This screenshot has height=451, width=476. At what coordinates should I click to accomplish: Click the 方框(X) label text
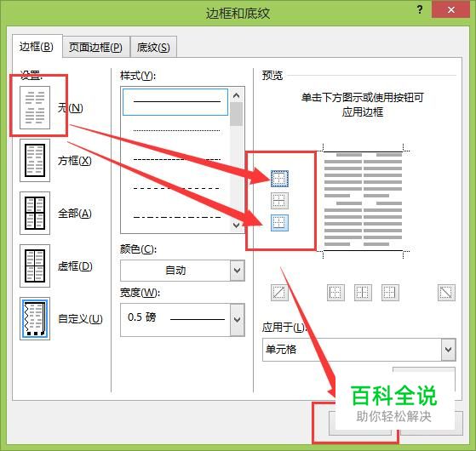(x=74, y=161)
